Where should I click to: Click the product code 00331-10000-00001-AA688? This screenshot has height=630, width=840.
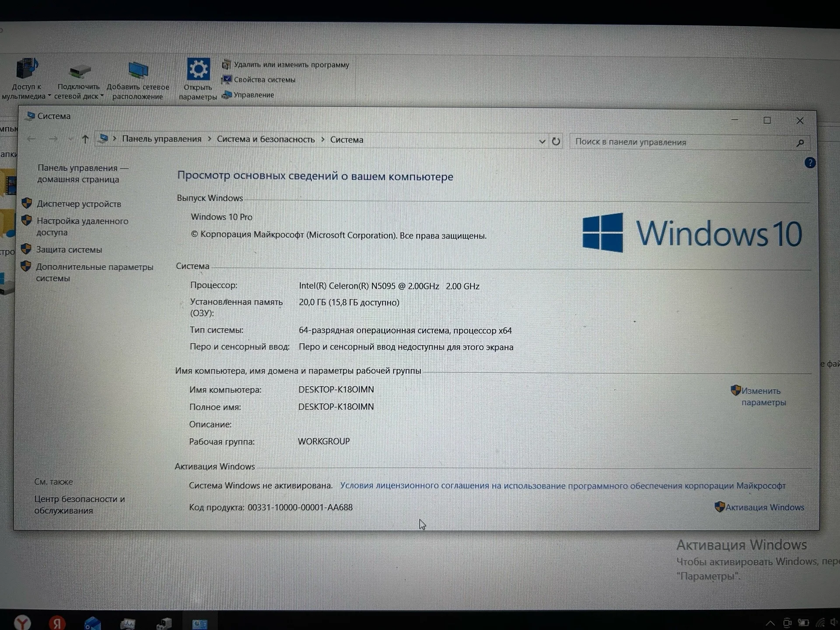(x=300, y=507)
